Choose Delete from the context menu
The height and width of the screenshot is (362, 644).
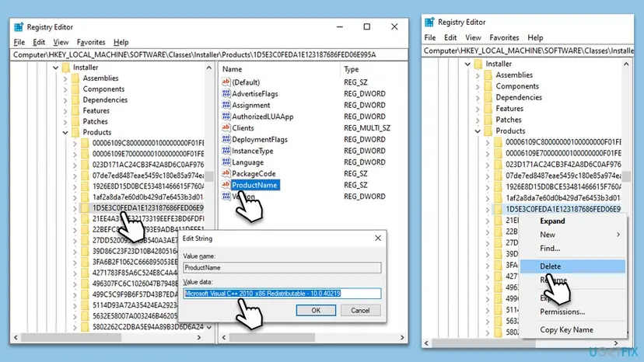[572, 266]
